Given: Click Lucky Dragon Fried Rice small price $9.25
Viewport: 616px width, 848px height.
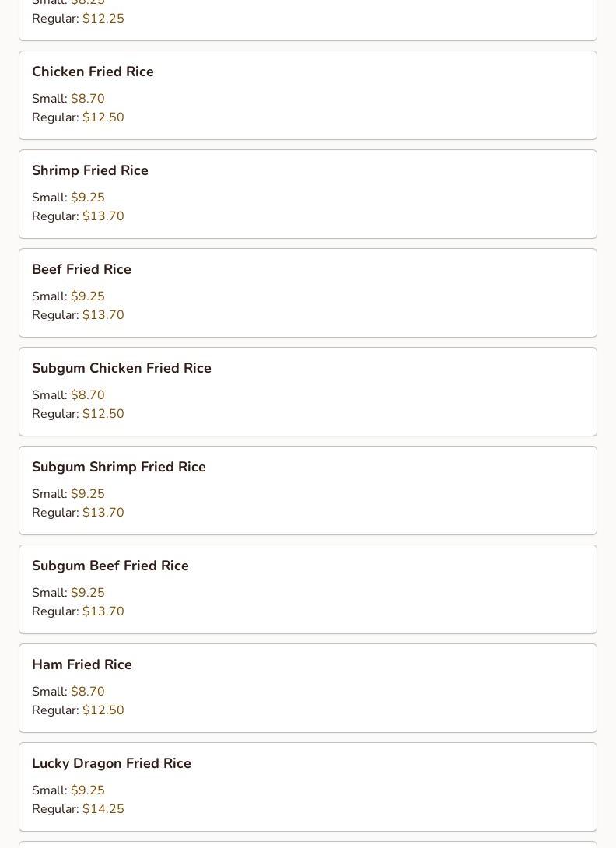Looking at the screenshot, I should (x=87, y=790).
